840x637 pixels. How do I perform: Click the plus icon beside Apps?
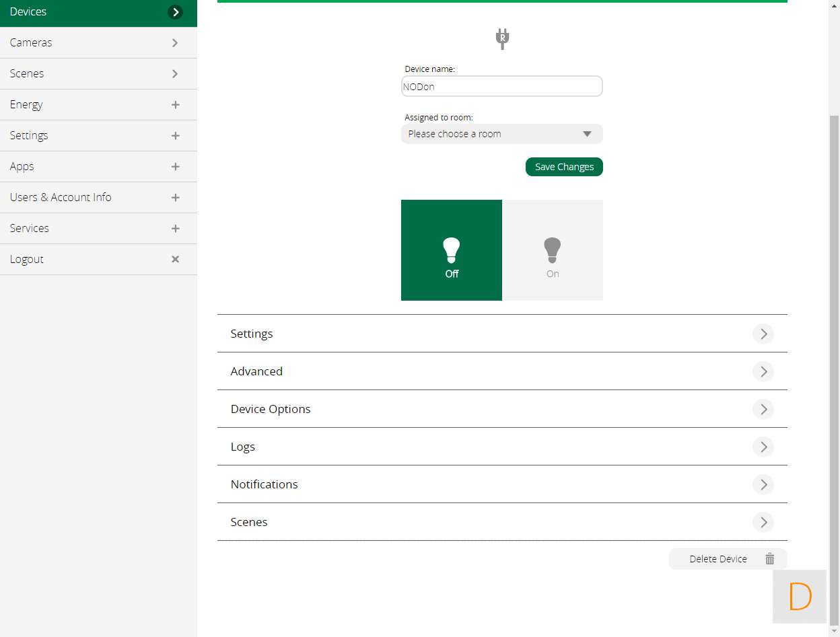[x=175, y=166]
